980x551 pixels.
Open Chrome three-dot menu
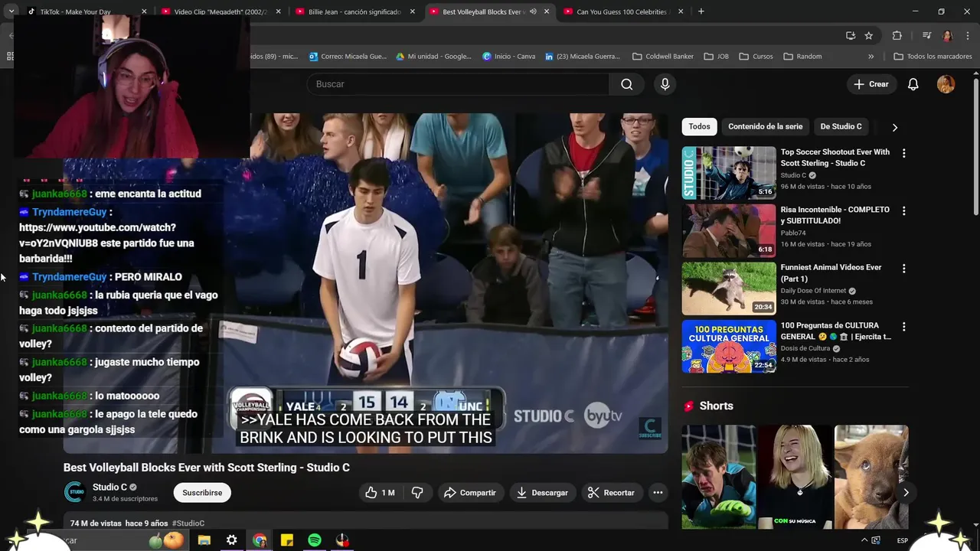pyautogui.click(x=968, y=35)
